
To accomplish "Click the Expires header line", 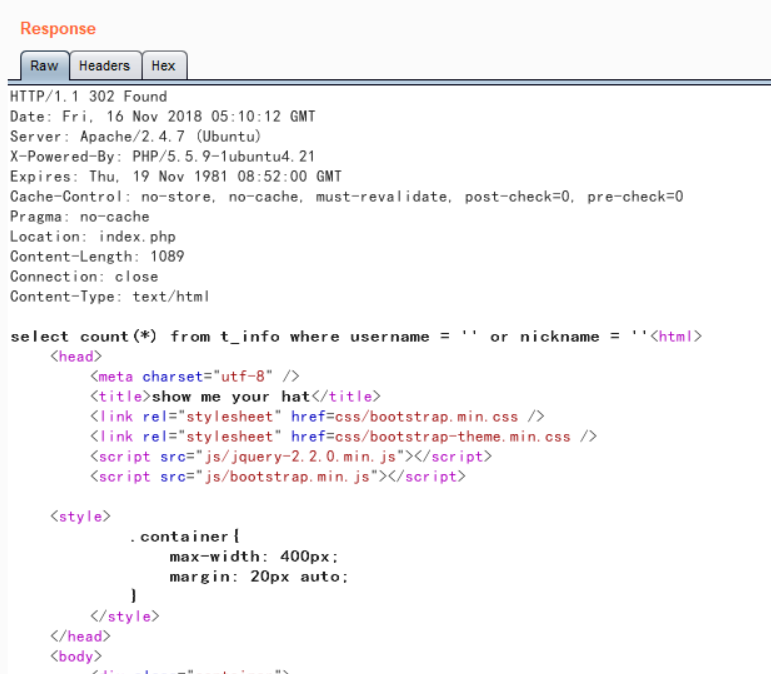I will (176, 176).
